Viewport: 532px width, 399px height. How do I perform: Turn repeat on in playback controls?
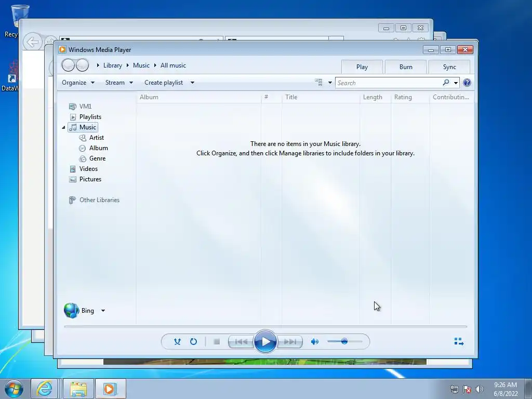coord(193,342)
